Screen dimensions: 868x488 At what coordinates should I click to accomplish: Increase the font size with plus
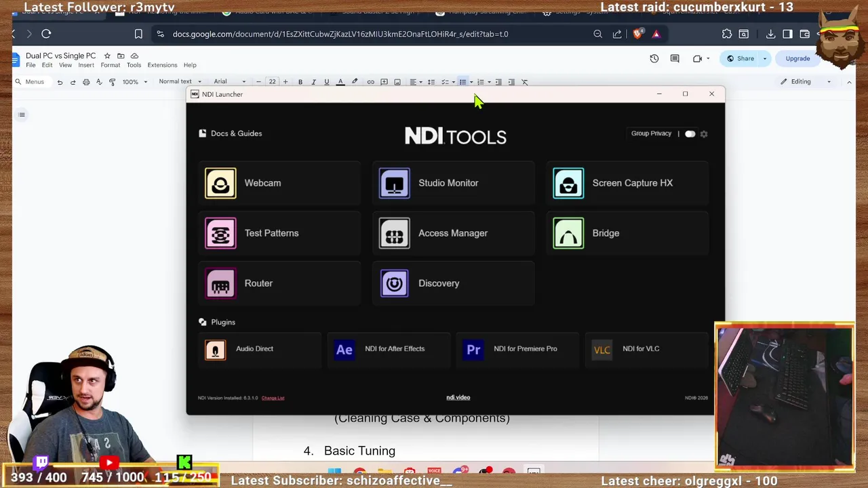[285, 82]
